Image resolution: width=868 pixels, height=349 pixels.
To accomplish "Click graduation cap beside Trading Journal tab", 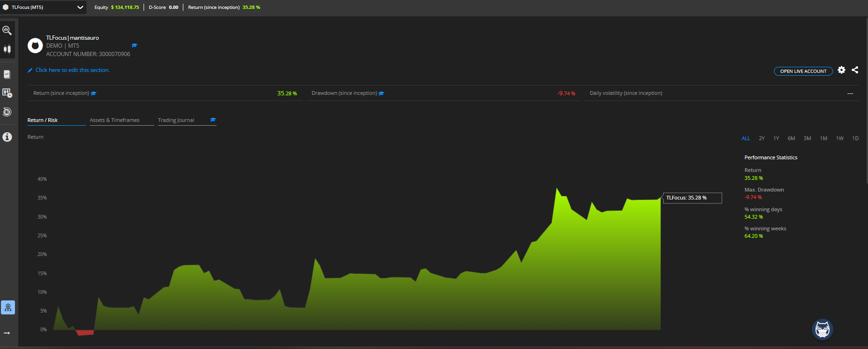I will pyautogui.click(x=213, y=120).
